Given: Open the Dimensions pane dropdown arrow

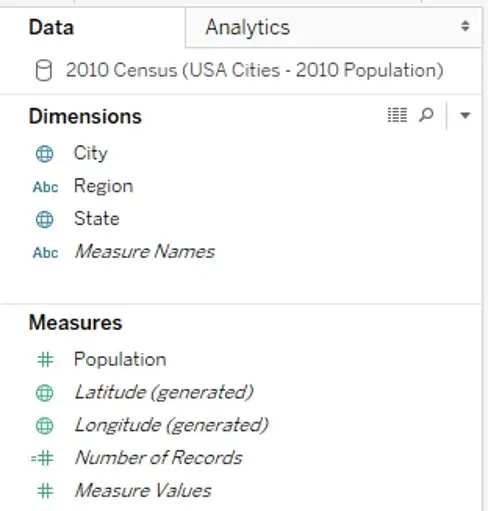Looking at the screenshot, I should [x=465, y=115].
